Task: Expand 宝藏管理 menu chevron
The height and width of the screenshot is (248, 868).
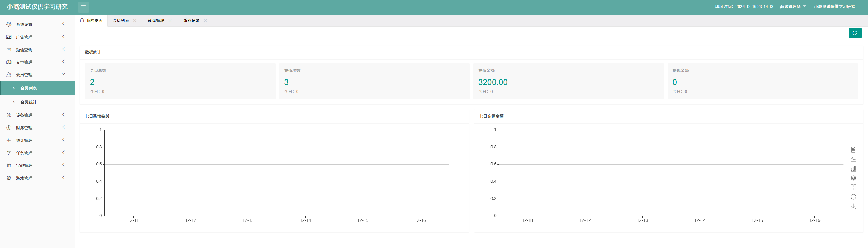Action: tap(63, 165)
